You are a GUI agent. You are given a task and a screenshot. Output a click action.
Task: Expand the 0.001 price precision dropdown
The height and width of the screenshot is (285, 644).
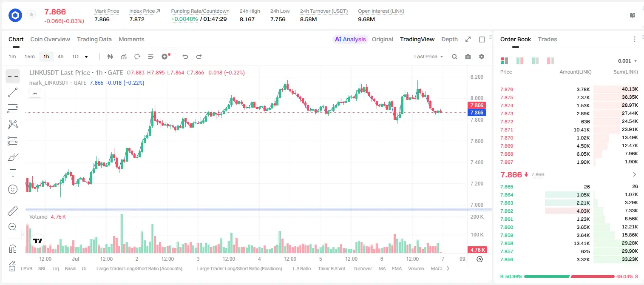tap(627, 61)
